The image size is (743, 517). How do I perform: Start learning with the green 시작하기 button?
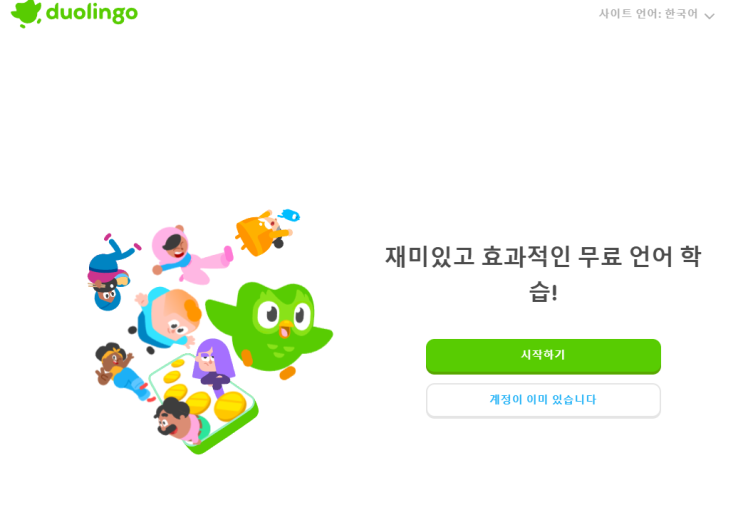(x=543, y=356)
